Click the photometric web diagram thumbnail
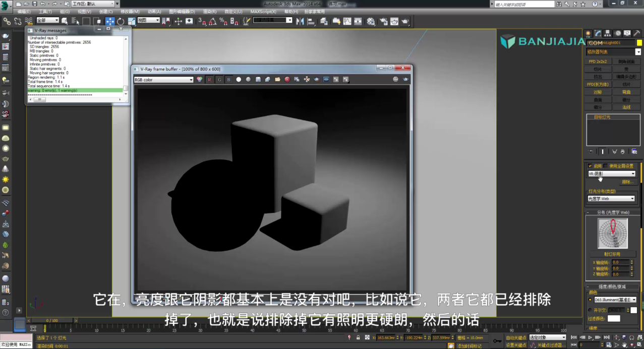This screenshot has width=644, height=349. click(x=613, y=233)
